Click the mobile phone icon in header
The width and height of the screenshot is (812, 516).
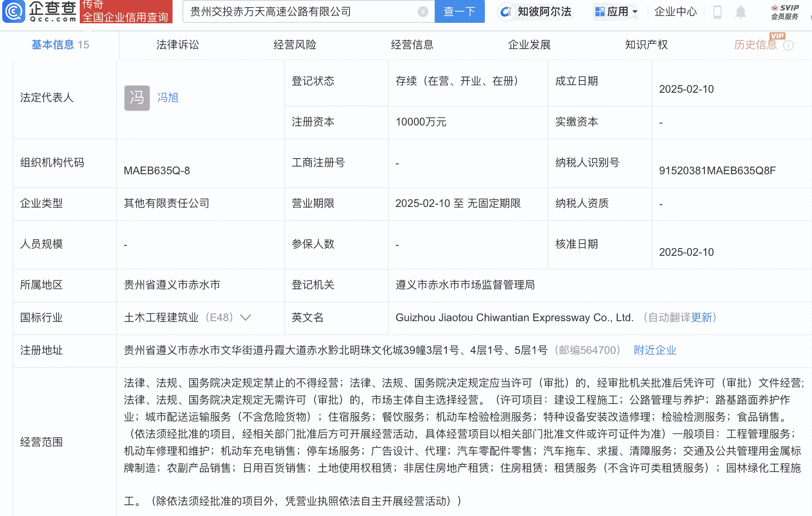[717, 13]
